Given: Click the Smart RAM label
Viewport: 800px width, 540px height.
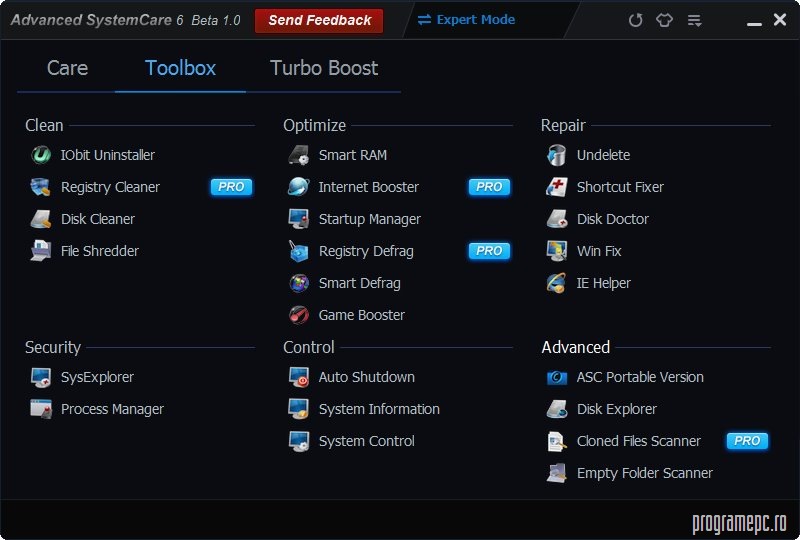Looking at the screenshot, I should pos(353,155).
